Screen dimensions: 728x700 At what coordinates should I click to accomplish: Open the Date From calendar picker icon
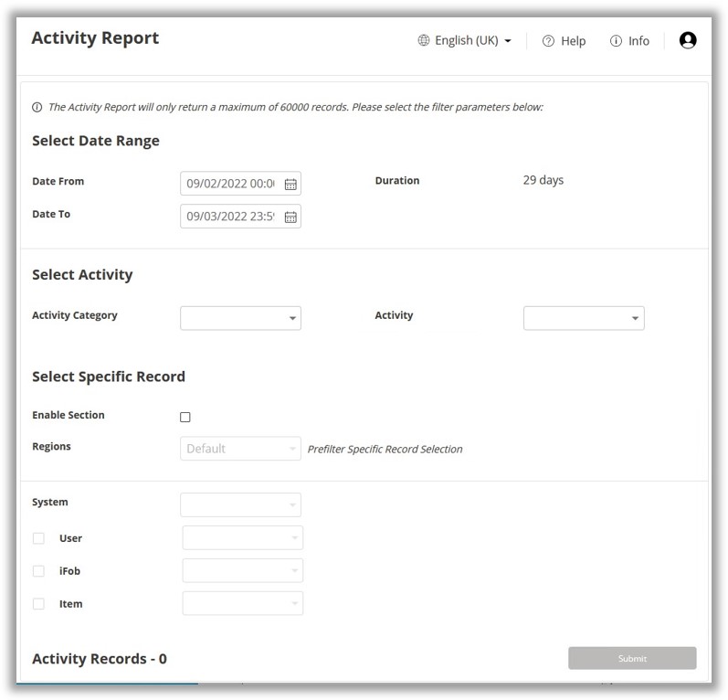pos(290,184)
